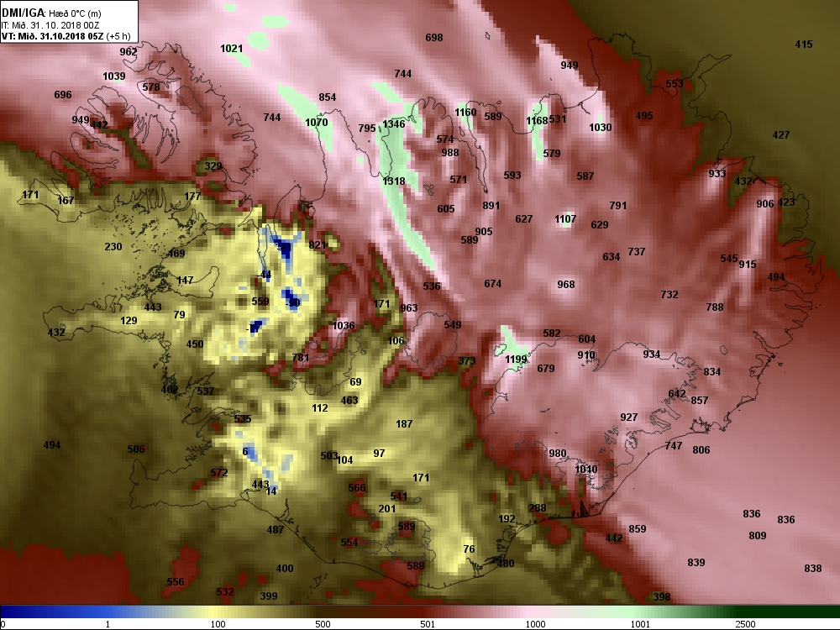
Task: Click the 674 height value
Action: (x=492, y=283)
